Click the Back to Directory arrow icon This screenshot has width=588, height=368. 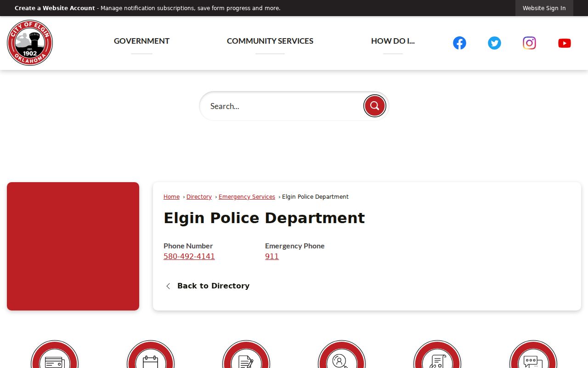coord(168,286)
